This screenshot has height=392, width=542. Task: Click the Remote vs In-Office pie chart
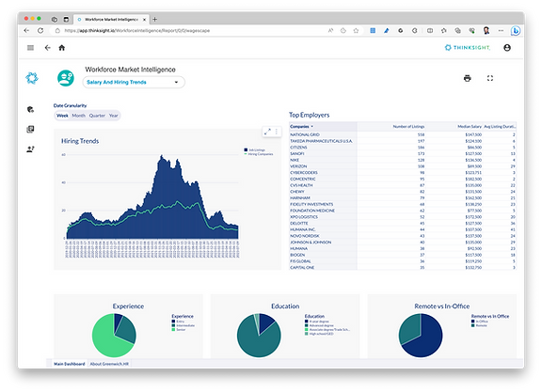[x=421, y=335]
